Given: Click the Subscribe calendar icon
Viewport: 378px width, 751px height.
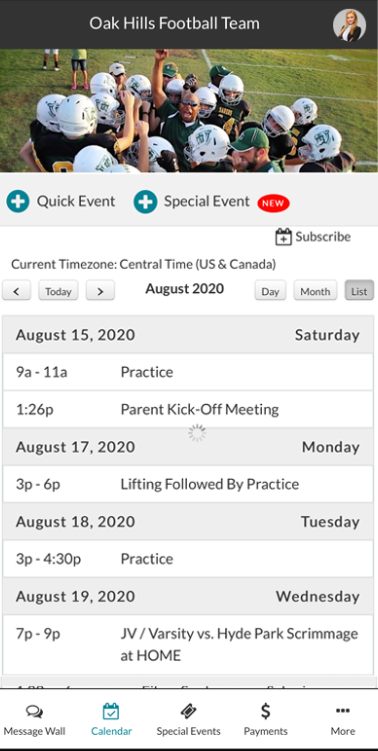Looking at the screenshot, I should 283,237.
